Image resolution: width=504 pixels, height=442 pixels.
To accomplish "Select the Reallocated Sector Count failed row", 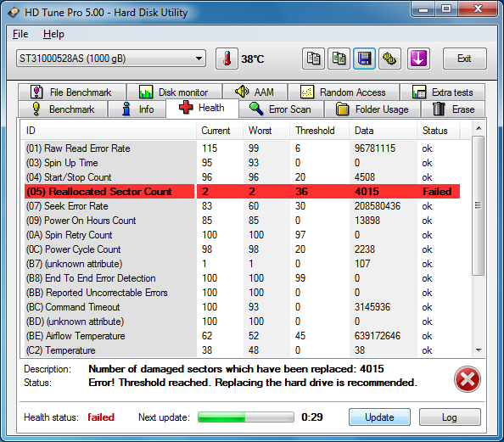I will pos(243,191).
